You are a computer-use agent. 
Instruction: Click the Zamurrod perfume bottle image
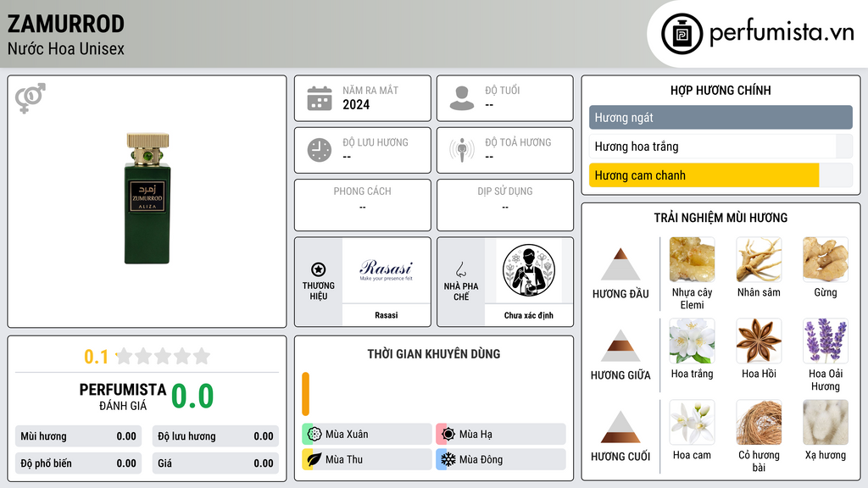[147, 198]
